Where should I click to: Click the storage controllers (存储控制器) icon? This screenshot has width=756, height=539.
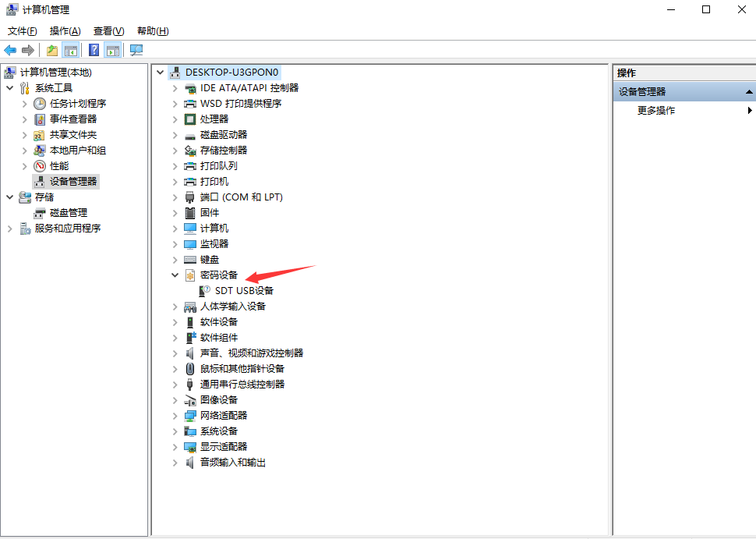pyautogui.click(x=190, y=151)
